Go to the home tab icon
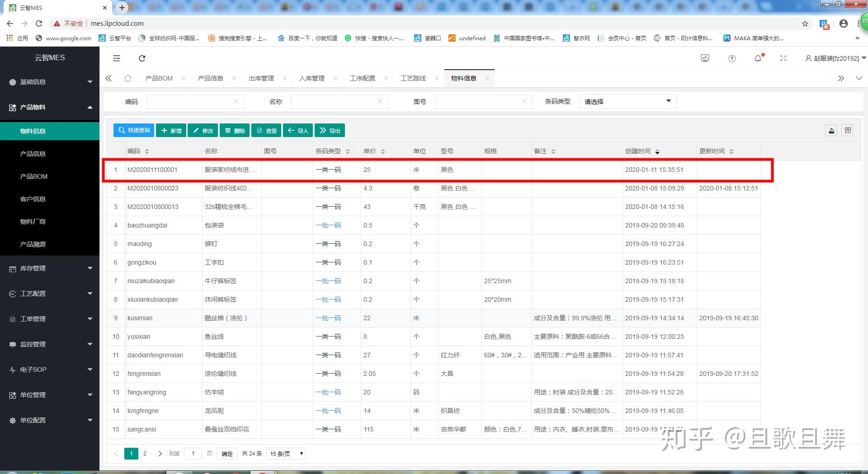This screenshot has height=474, width=868. click(x=128, y=78)
